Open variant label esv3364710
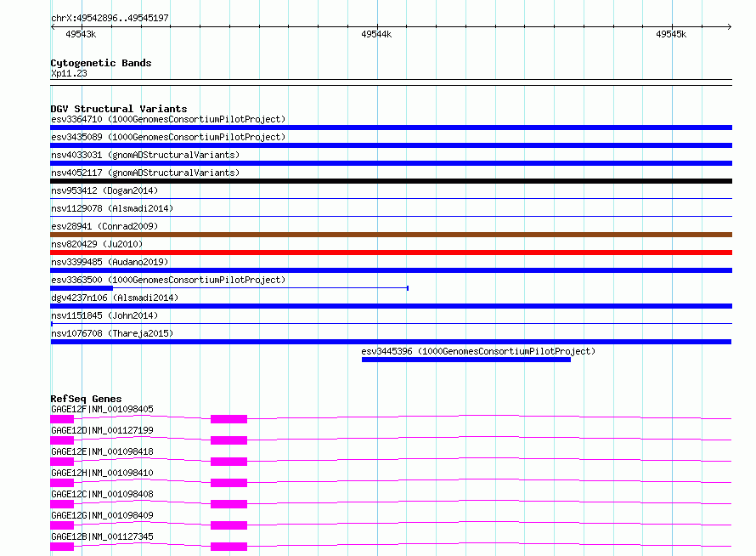The width and height of the screenshot is (756, 556). pyautogui.click(x=168, y=119)
